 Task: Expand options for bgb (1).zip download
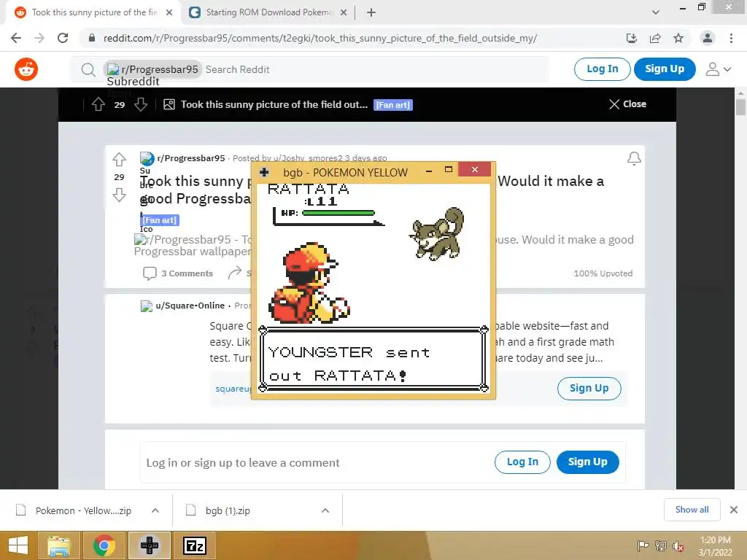[325, 510]
